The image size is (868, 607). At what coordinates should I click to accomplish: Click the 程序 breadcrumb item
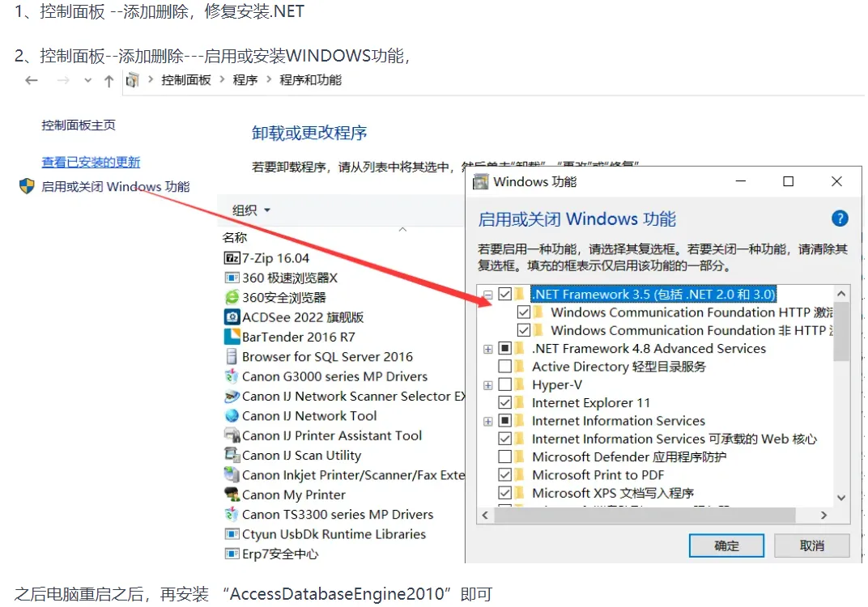tap(245, 80)
